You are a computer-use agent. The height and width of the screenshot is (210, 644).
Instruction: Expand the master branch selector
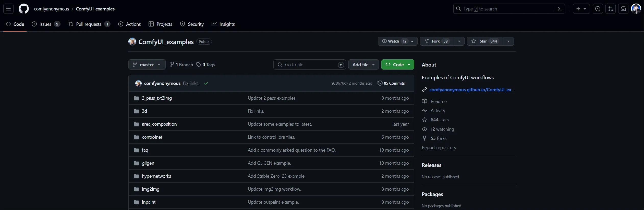coord(147,65)
